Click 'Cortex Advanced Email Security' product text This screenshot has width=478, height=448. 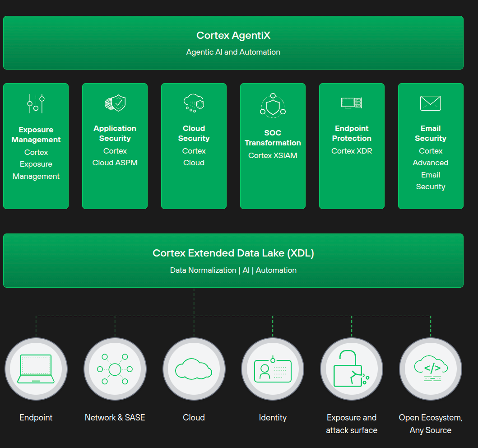[x=431, y=168]
